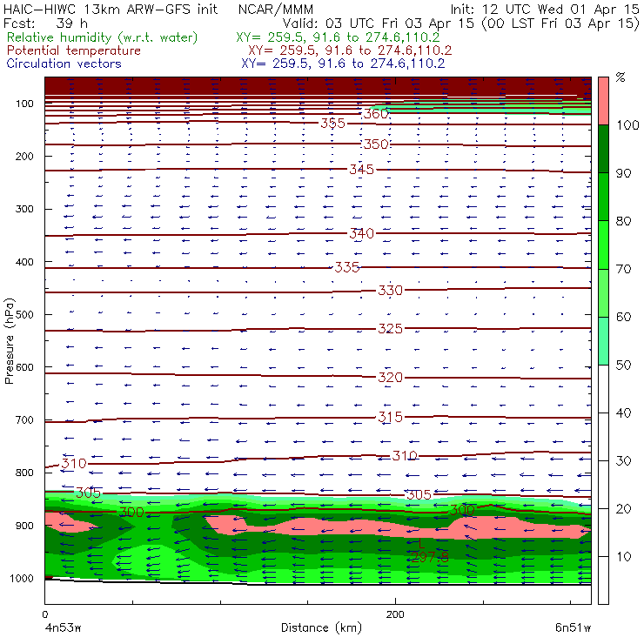Click the 'Distance (km)' axis title
The height and width of the screenshot is (644, 644).
(321, 628)
